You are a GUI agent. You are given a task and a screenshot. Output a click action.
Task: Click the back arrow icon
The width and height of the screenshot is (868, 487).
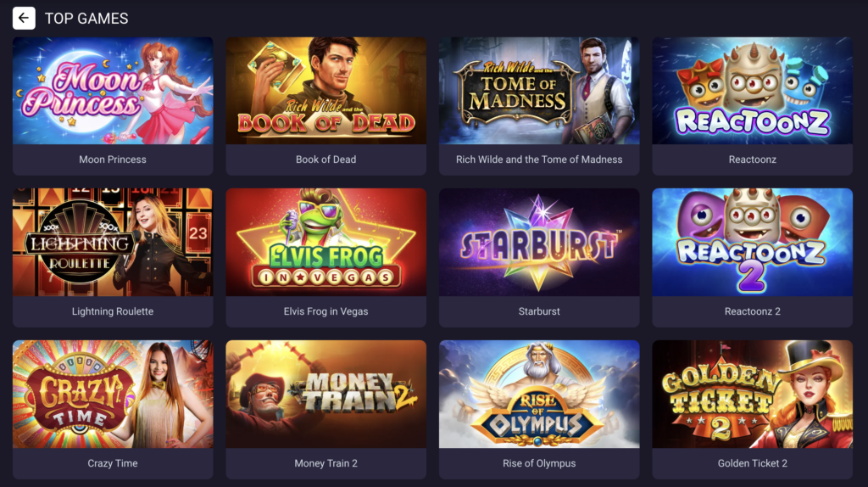click(x=24, y=19)
